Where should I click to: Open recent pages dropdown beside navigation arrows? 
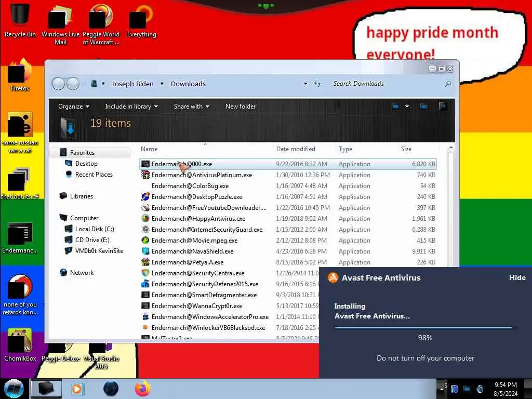(x=84, y=84)
